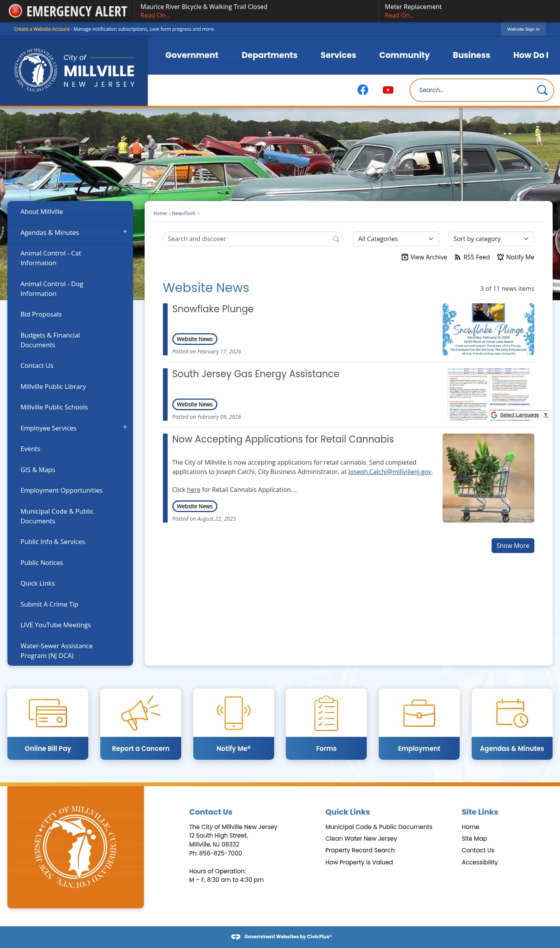Click the Notify Me bell icon
This screenshot has height=948, width=560.
(x=500, y=257)
